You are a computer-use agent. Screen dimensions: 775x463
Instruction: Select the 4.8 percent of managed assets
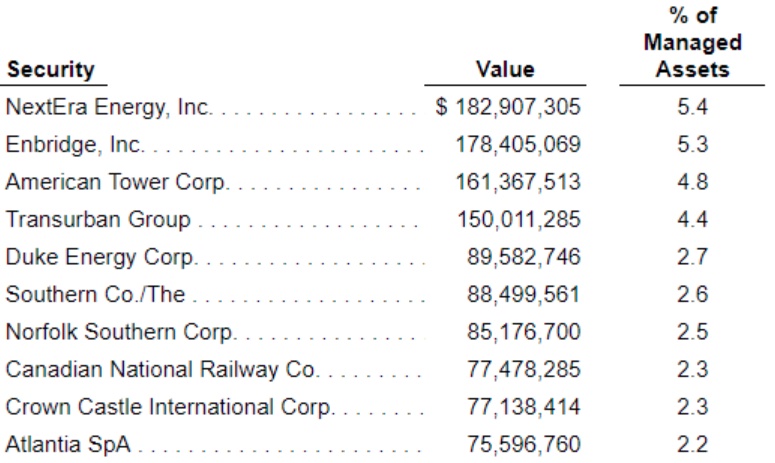[692, 182]
